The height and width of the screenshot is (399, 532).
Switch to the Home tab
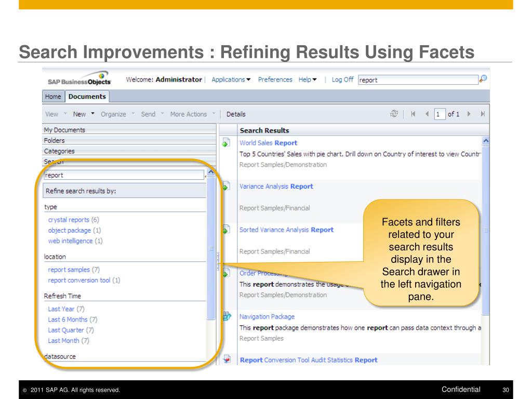coord(54,96)
